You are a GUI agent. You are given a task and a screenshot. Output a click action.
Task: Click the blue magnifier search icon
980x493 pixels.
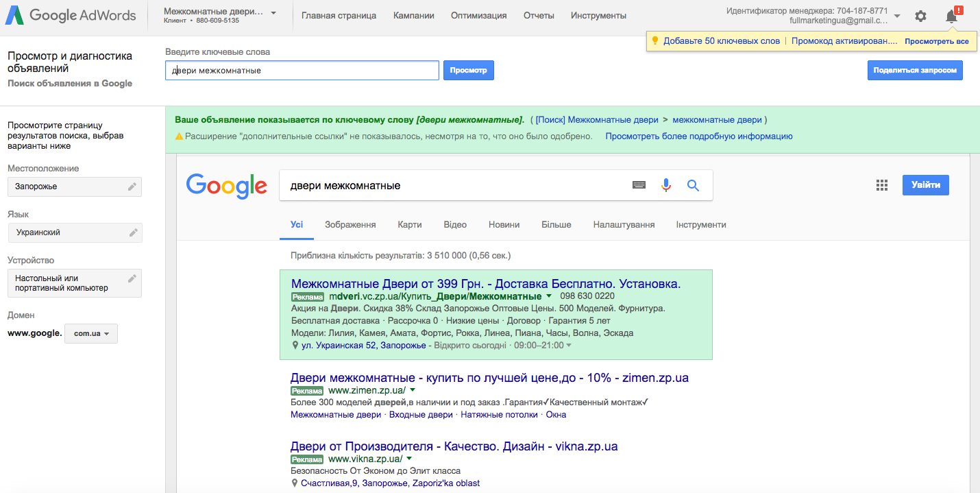tap(693, 185)
